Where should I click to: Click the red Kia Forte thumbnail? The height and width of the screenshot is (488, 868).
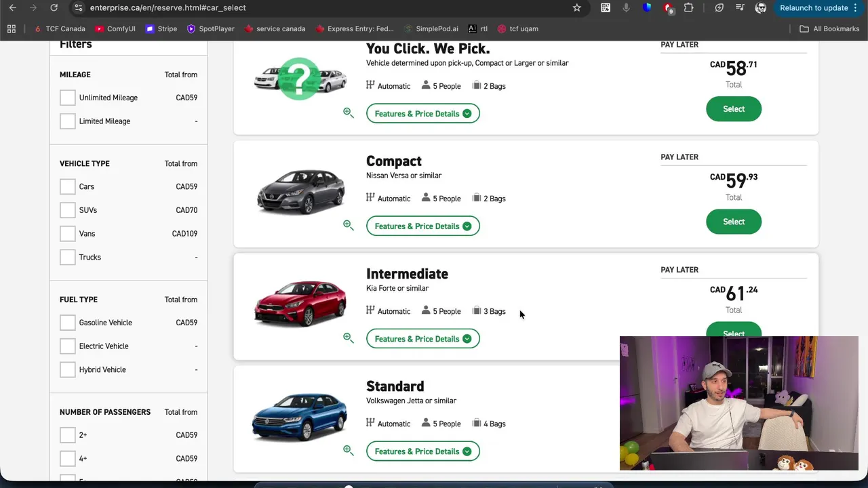coord(300,303)
